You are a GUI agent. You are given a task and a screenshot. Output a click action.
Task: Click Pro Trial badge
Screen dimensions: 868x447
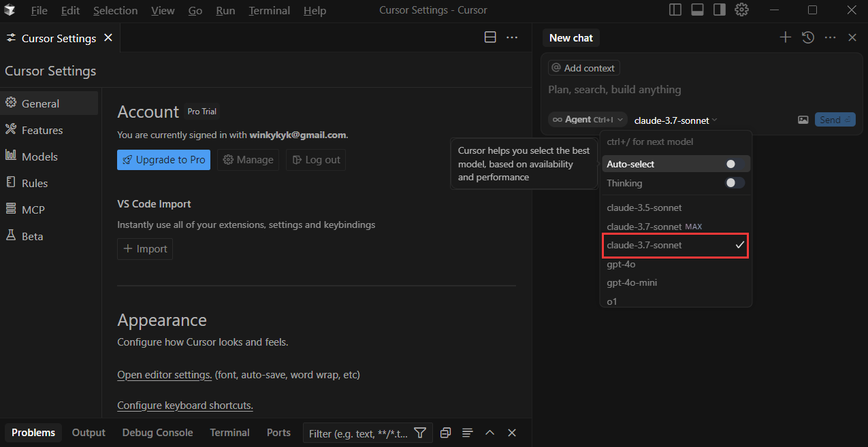(202, 112)
